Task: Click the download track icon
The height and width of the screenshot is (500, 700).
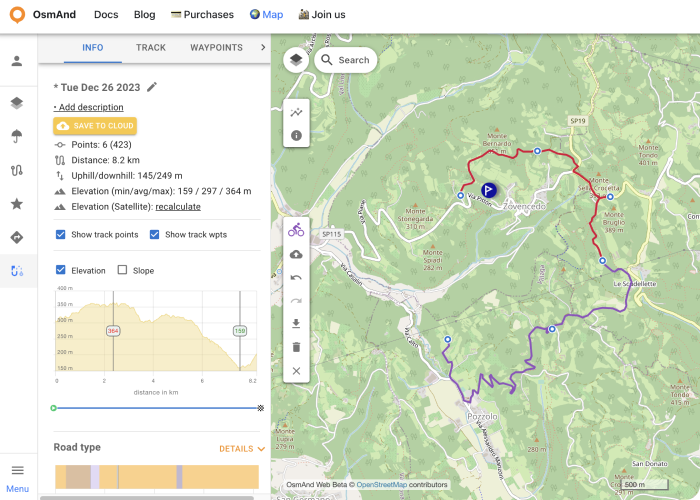Action: click(296, 323)
